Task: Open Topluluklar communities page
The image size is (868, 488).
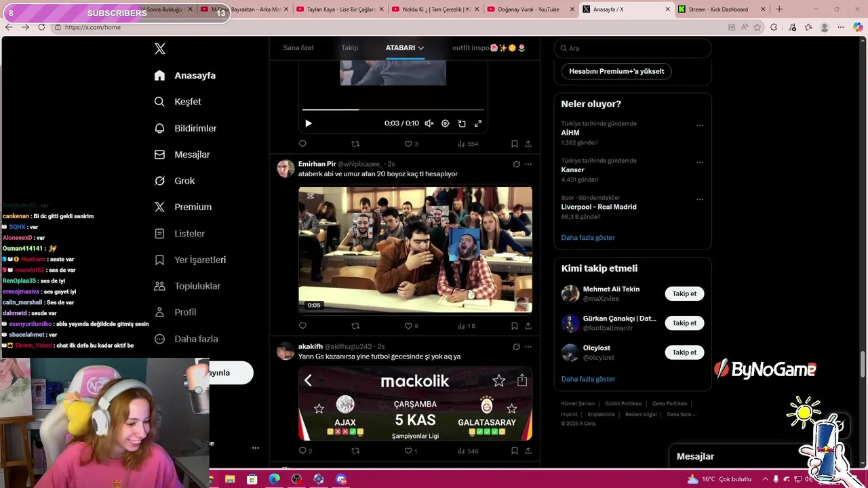Action: point(187,286)
